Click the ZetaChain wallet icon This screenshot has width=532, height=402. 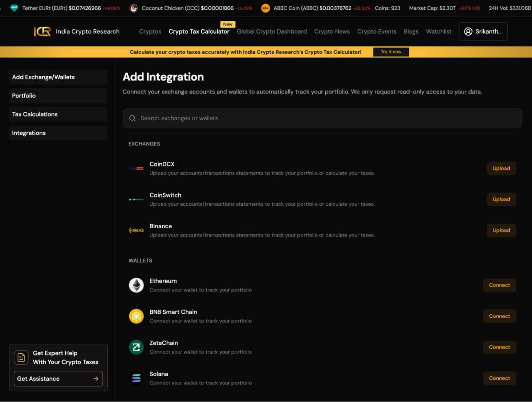click(x=136, y=347)
